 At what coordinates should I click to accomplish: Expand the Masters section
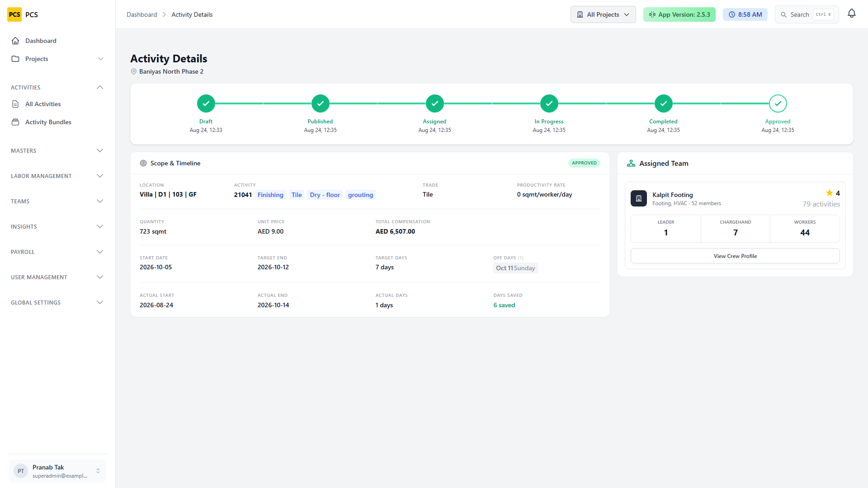[57, 150]
